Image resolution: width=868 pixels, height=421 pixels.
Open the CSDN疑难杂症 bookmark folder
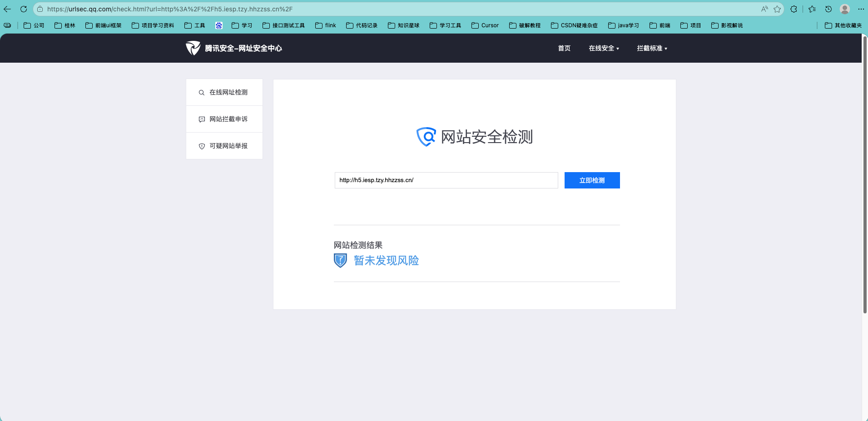(x=575, y=25)
